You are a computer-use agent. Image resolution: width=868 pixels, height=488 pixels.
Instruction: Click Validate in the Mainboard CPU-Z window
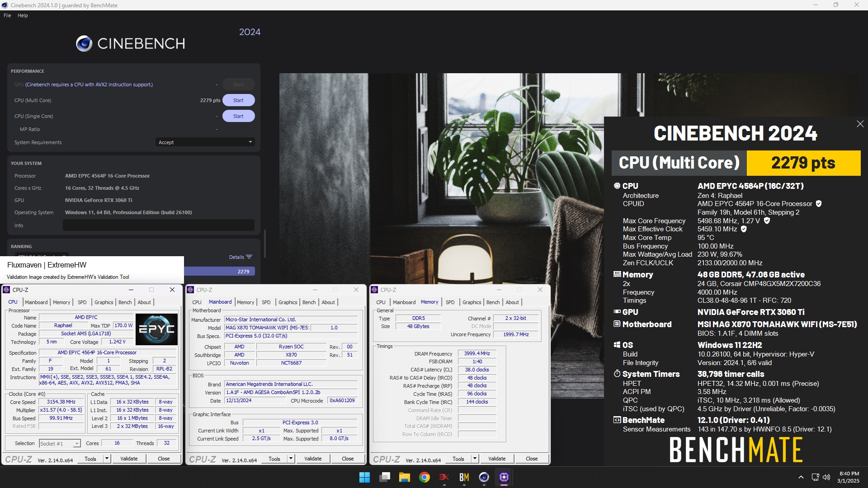313,459
